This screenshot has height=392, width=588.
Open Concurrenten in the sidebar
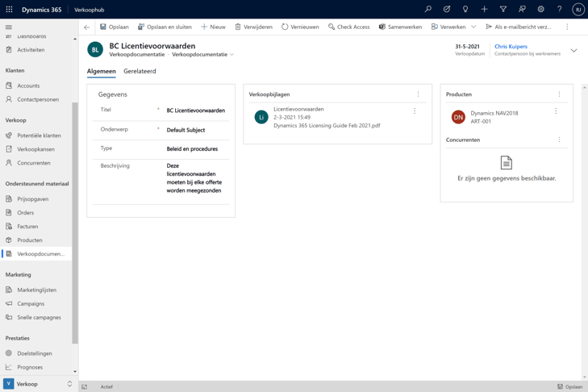click(x=34, y=163)
